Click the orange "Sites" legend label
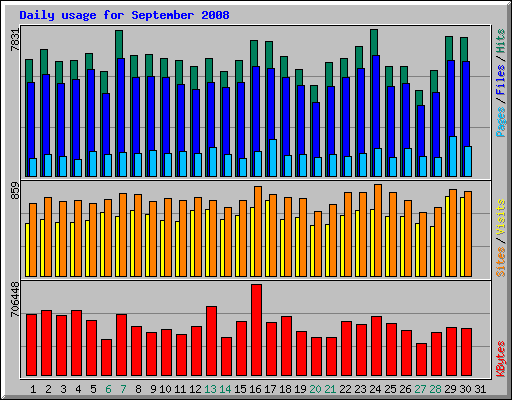The width and height of the screenshot is (512, 400). (x=501, y=262)
